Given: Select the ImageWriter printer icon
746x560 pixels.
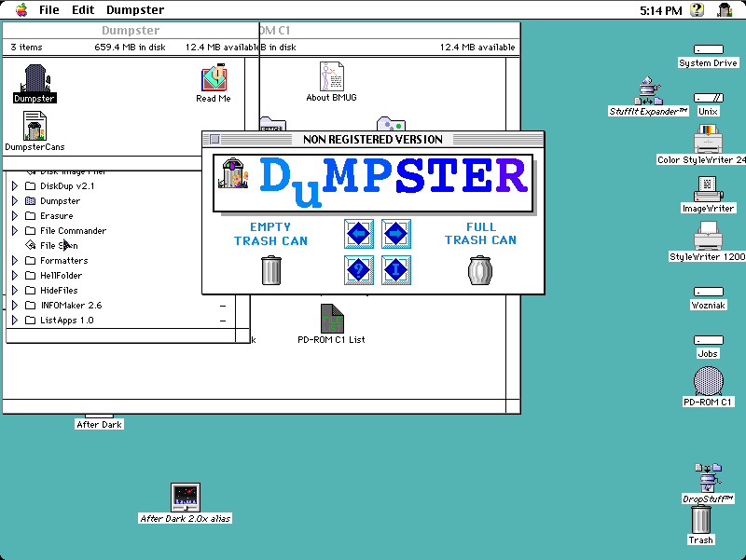Looking at the screenshot, I should coord(708,189).
